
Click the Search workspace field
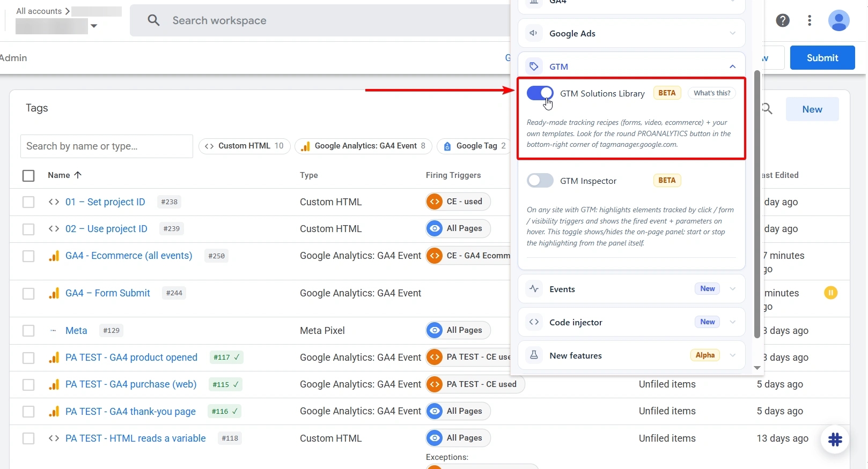[x=320, y=20]
